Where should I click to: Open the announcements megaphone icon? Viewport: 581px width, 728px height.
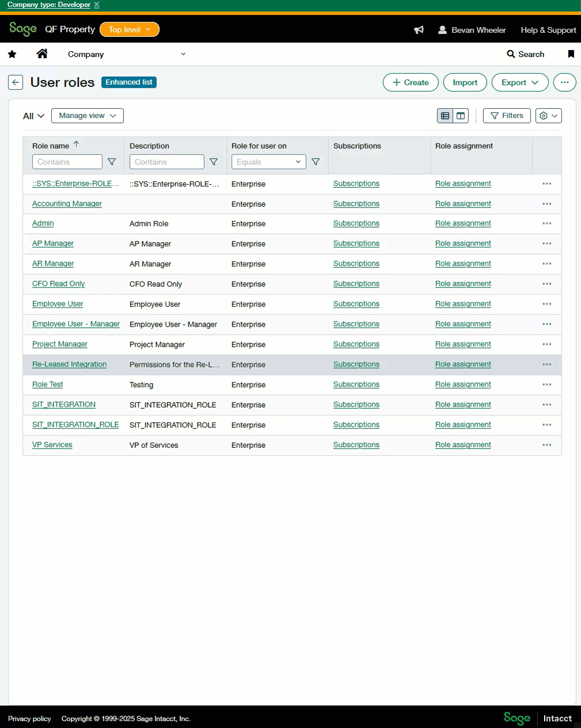click(x=419, y=30)
